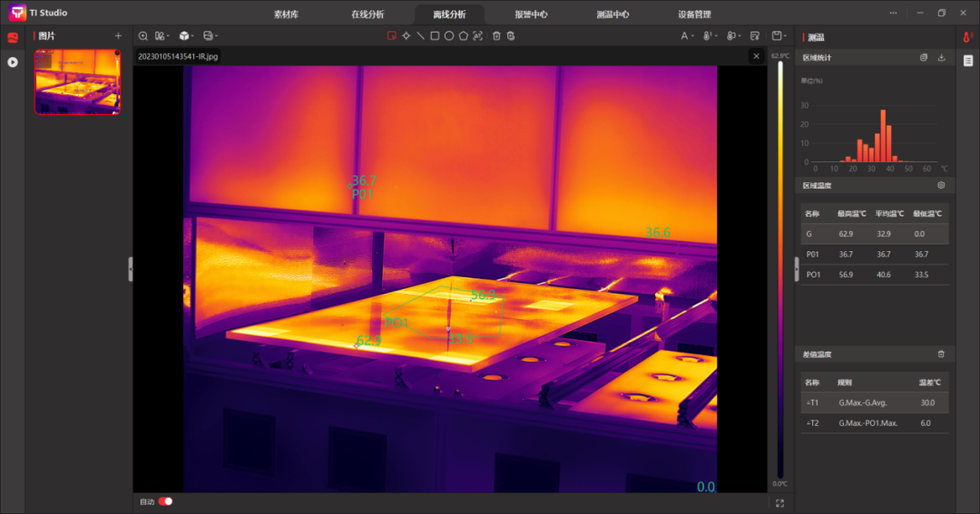Pick the ellipse region tool
Image resolution: width=980 pixels, height=514 pixels.
(x=449, y=36)
